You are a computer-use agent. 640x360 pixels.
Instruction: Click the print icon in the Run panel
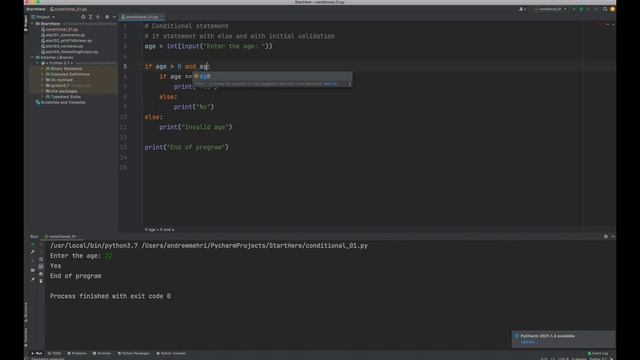click(40, 274)
